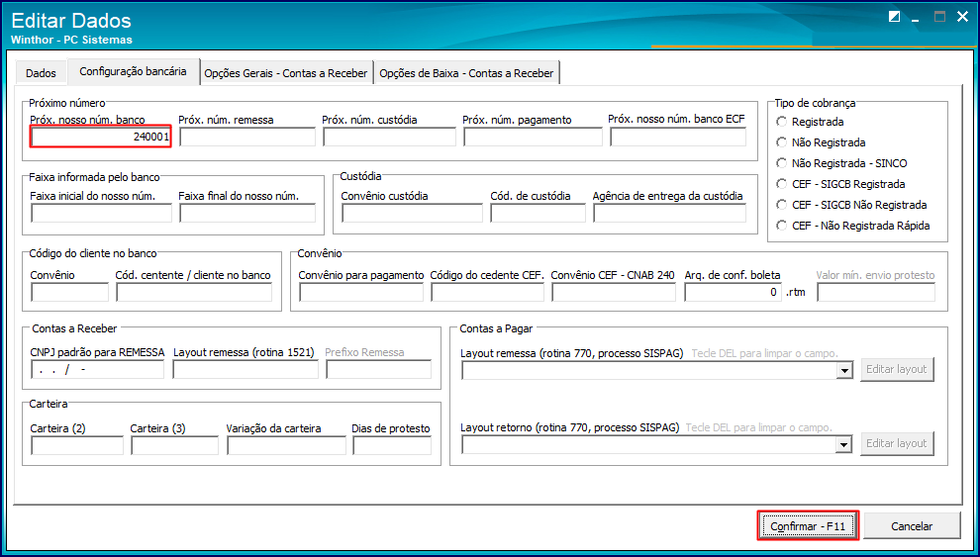
Task: Focus the Próx. núm. remessa field
Action: pyautogui.click(x=247, y=138)
